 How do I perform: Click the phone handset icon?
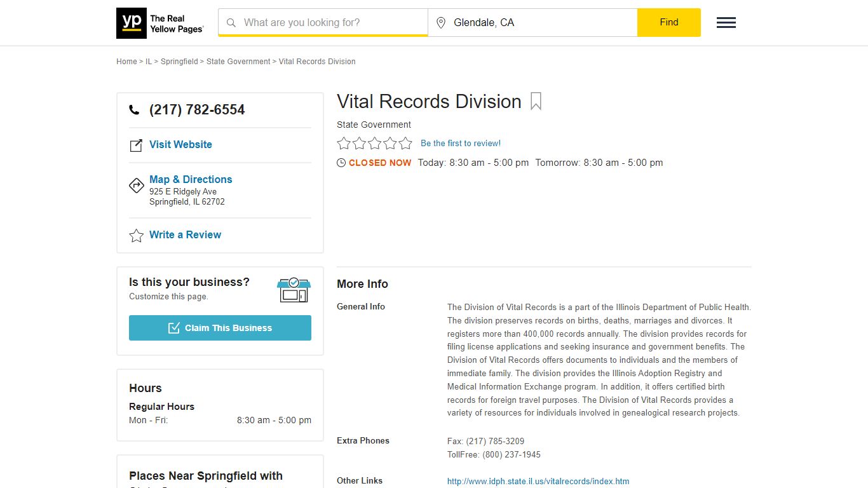pyautogui.click(x=134, y=110)
